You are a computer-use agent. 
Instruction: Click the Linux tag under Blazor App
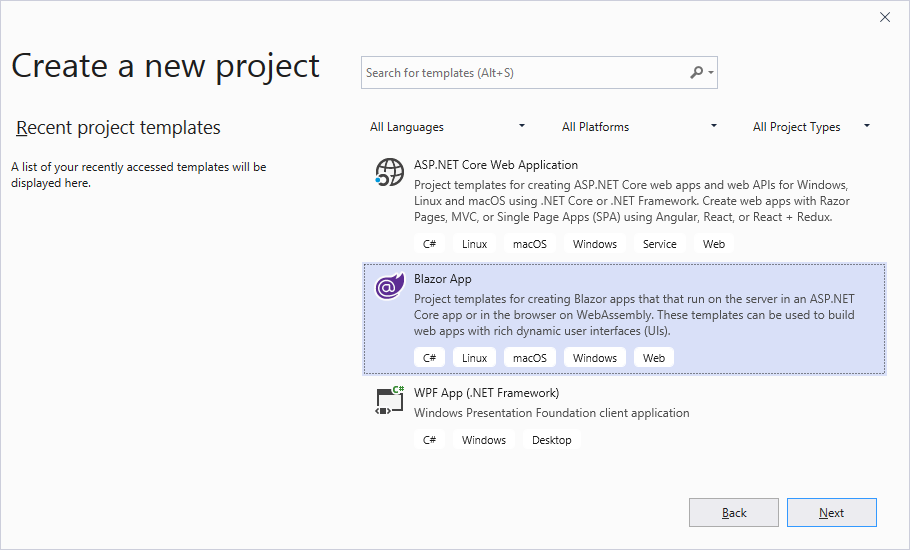coord(474,357)
